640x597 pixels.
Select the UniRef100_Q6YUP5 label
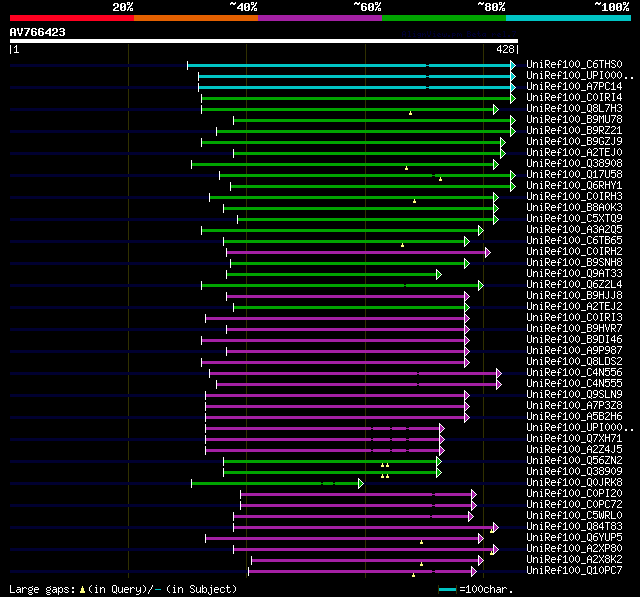click(x=574, y=538)
